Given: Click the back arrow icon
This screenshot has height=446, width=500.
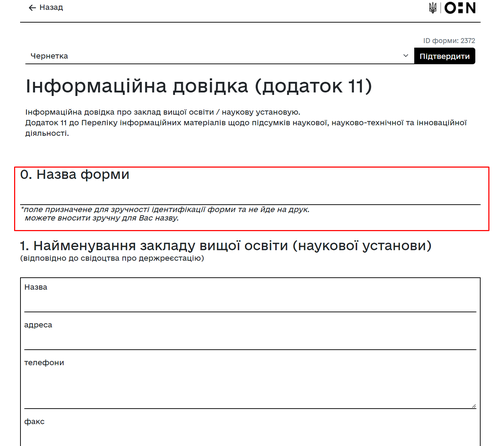Looking at the screenshot, I should pyautogui.click(x=32, y=8).
